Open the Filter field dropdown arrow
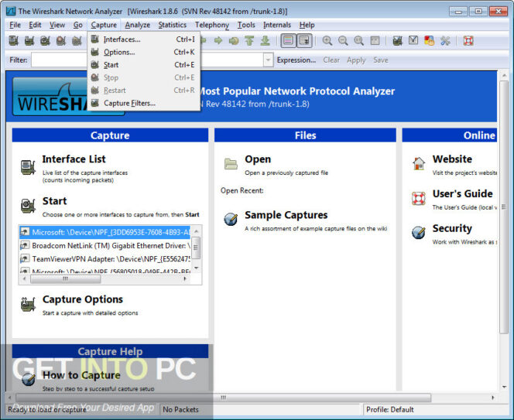Screen dimensions: 514x420 coord(268,60)
